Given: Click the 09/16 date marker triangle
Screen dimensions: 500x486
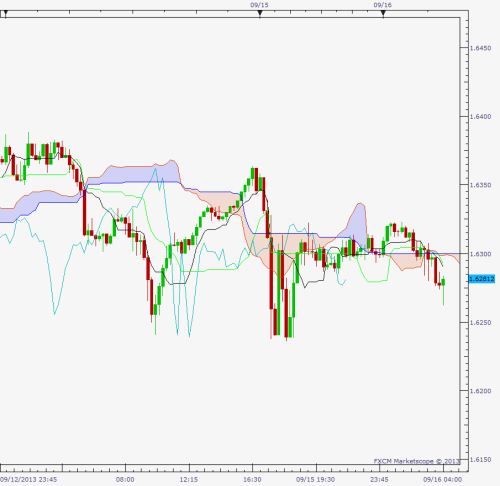Looking at the screenshot, I should click(383, 13).
